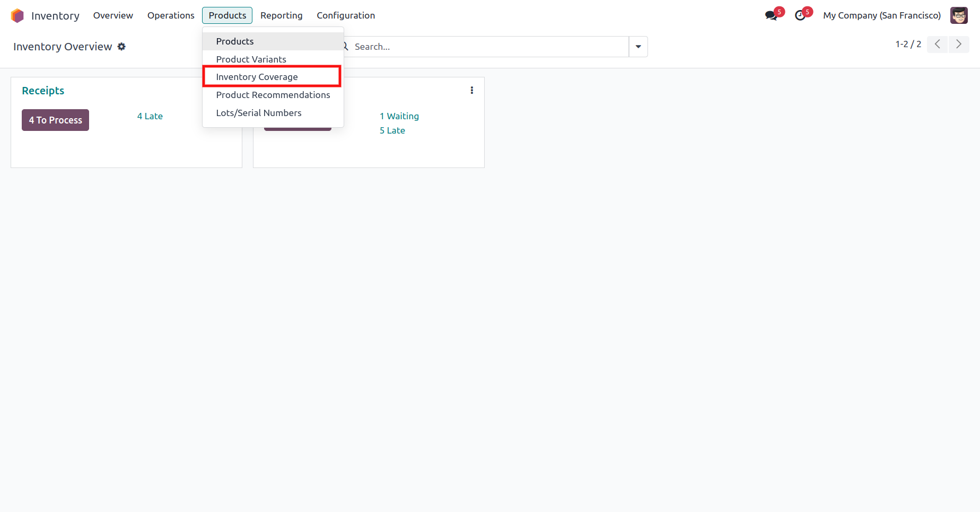
Task: Select Product Variants menu entry
Action: pyautogui.click(x=273, y=59)
